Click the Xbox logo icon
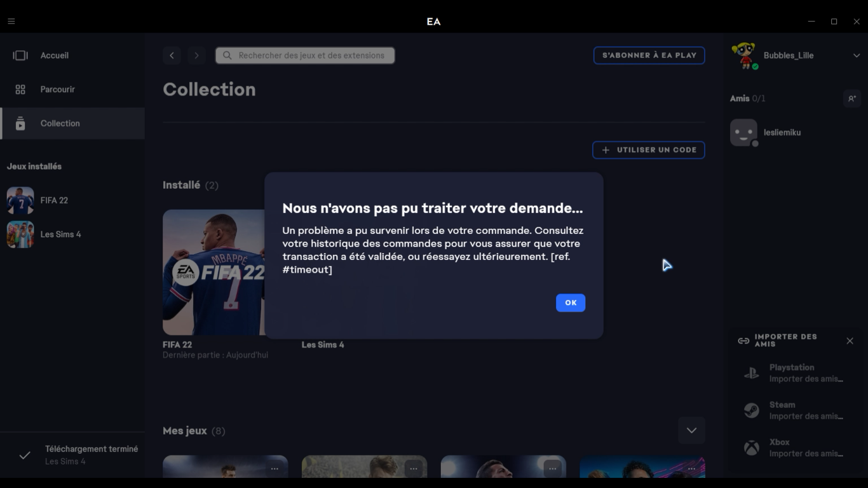868x488 pixels. tap(752, 448)
